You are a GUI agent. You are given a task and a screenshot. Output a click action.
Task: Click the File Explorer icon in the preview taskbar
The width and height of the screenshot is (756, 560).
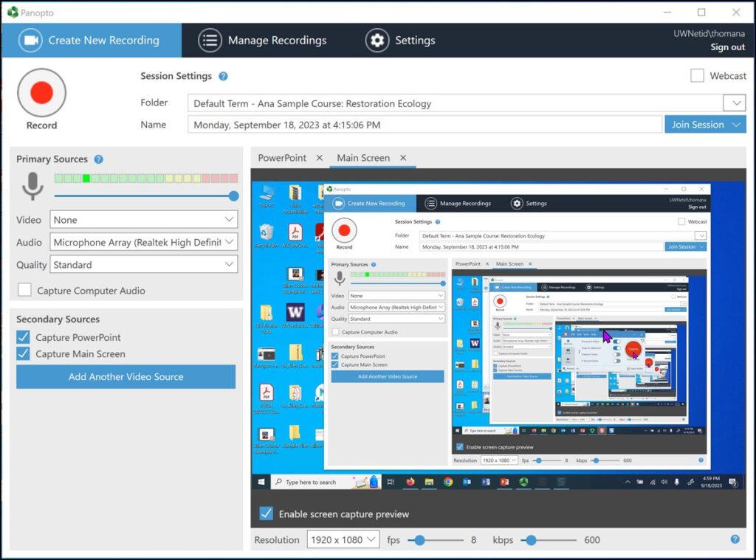point(429,482)
